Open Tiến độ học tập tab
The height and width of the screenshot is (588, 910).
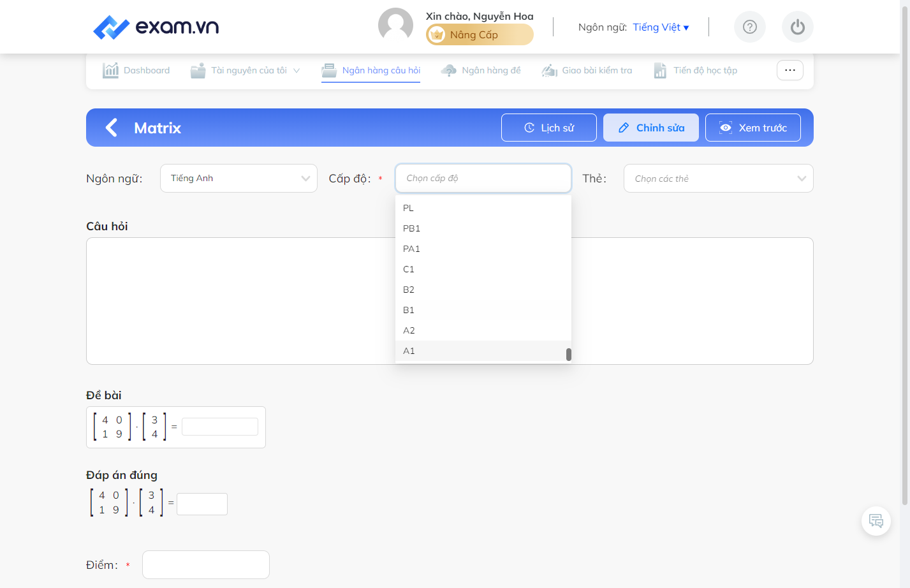tap(696, 70)
